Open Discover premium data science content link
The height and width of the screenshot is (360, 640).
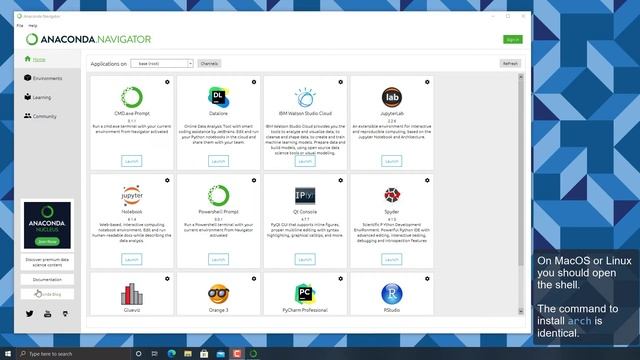point(47,262)
